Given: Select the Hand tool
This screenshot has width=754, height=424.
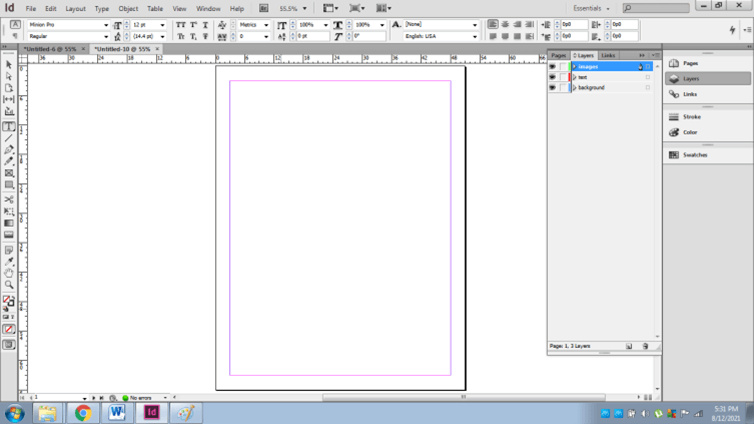Looking at the screenshot, I should [9, 273].
